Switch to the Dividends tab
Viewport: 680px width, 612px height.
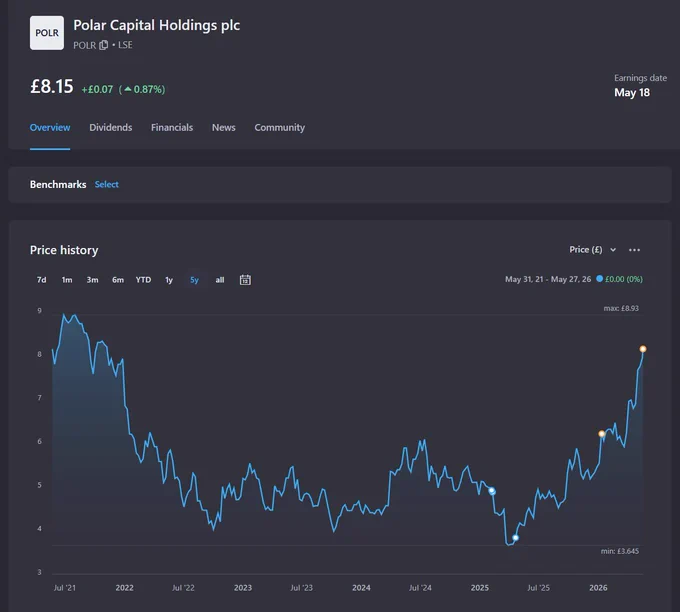(x=111, y=128)
